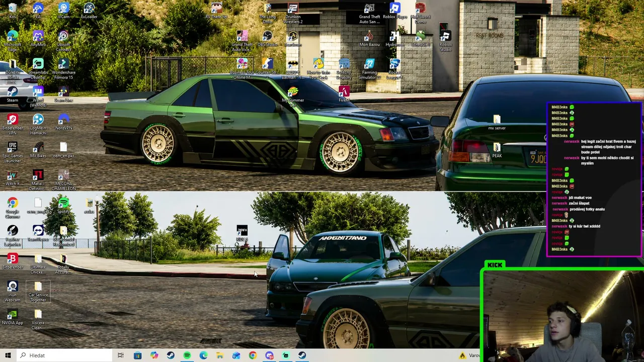Screen dimensions: 644x362
Task: Open the Google Chrome desktop shortcut
Action: [13, 208]
